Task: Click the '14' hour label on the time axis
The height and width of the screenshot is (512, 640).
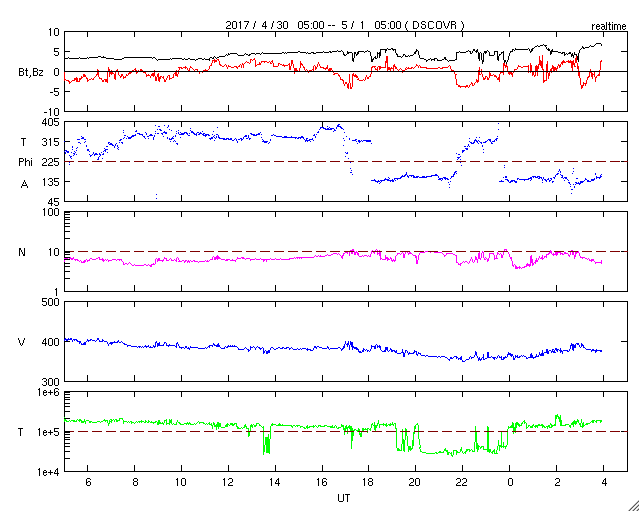Action: click(275, 482)
